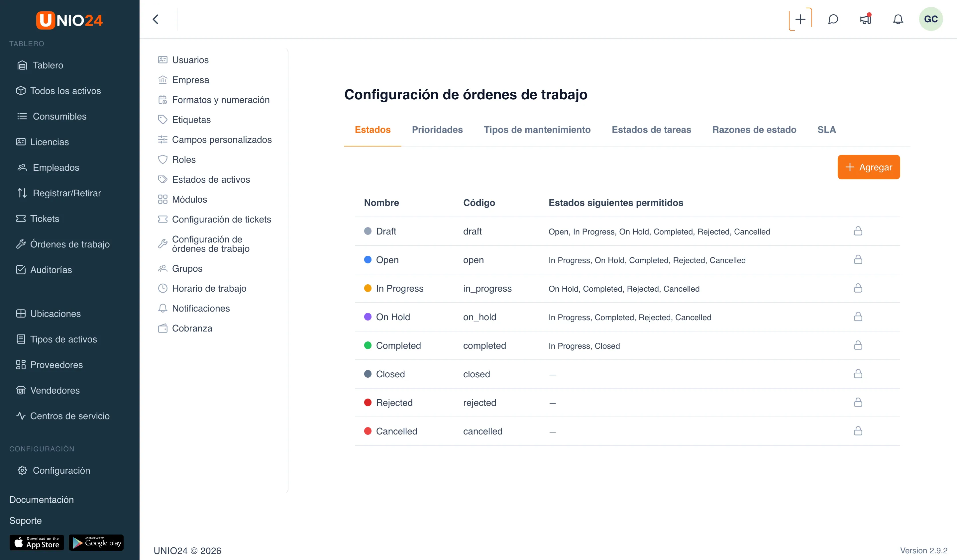Image resolution: width=957 pixels, height=560 pixels.
Task: Open the Estados de tareas tab
Action: pos(651,130)
